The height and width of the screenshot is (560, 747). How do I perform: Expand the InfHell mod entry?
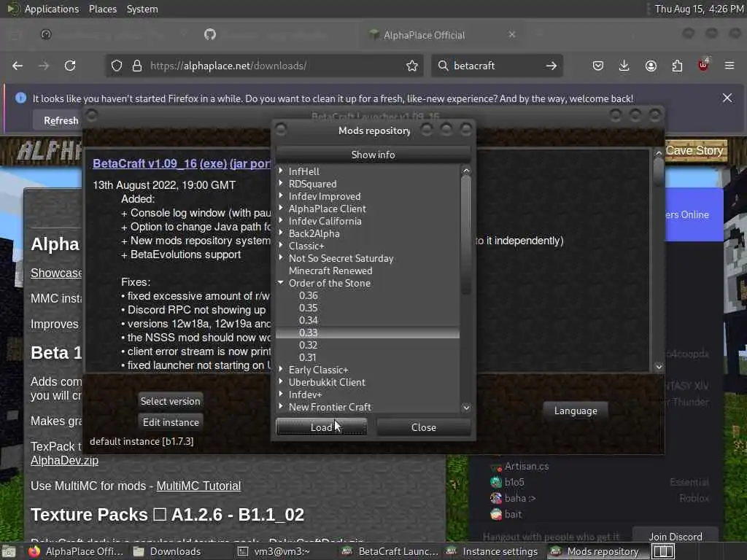click(x=281, y=171)
